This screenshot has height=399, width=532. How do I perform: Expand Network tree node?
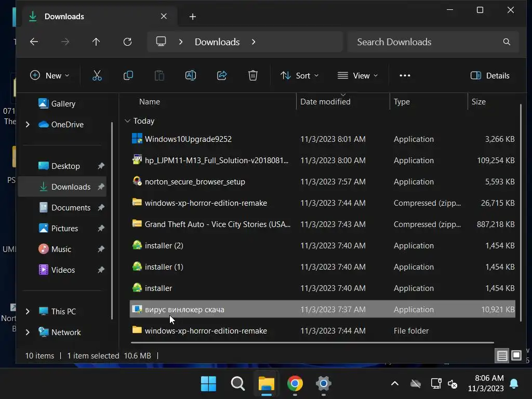28,332
